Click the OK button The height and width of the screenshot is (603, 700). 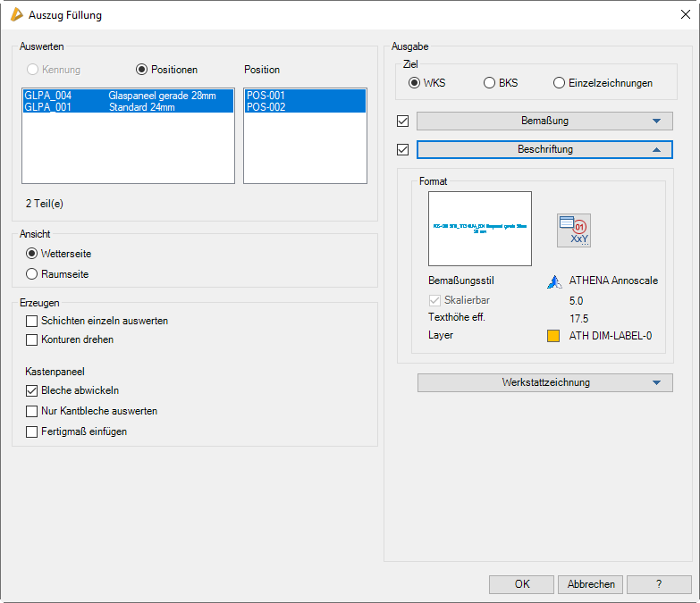point(522,584)
